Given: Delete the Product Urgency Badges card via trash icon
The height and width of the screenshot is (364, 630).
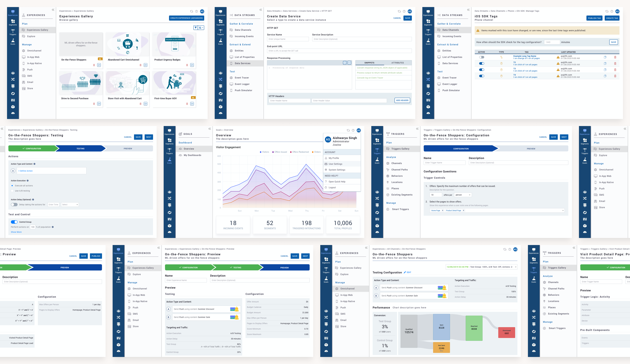Looking at the screenshot, I should 187,65.
